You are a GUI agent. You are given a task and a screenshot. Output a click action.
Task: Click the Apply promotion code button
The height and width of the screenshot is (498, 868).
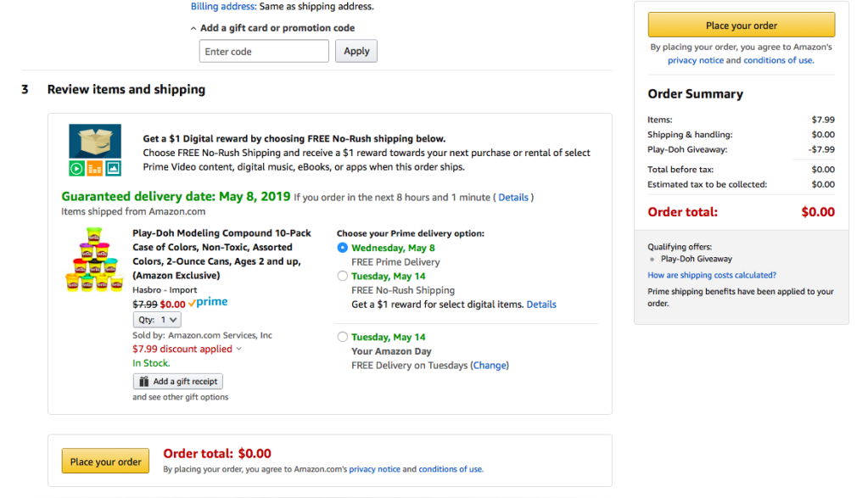(356, 51)
